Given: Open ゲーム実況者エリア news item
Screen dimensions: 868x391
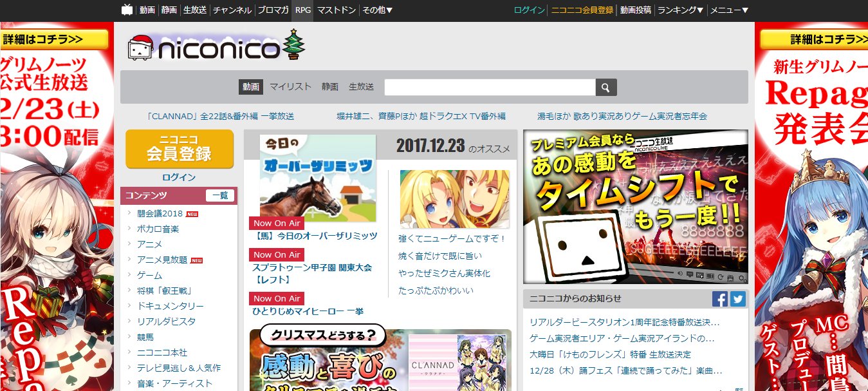Looking at the screenshot, I should pyautogui.click(x=622, y=338).
